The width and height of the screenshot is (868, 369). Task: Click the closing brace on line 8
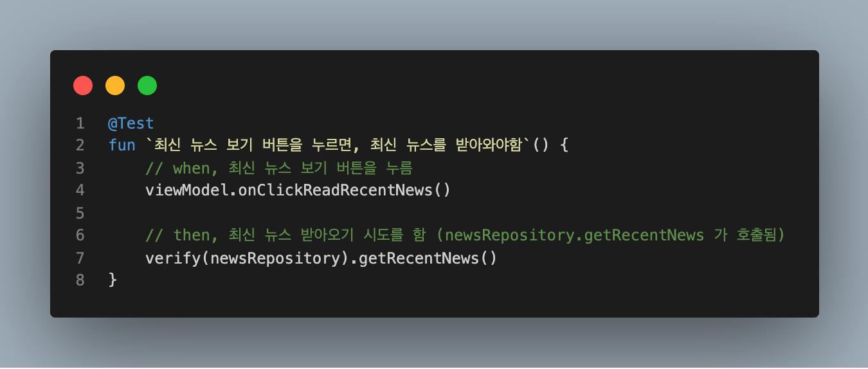tap(113, 280)
